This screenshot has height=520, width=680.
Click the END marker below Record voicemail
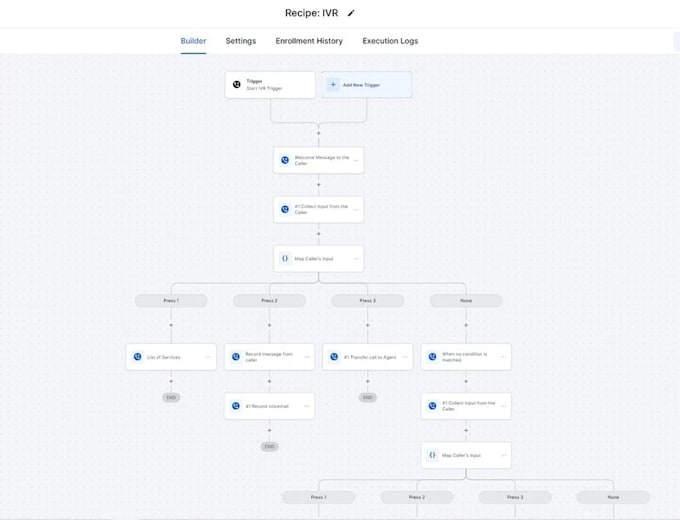(269, 446)
